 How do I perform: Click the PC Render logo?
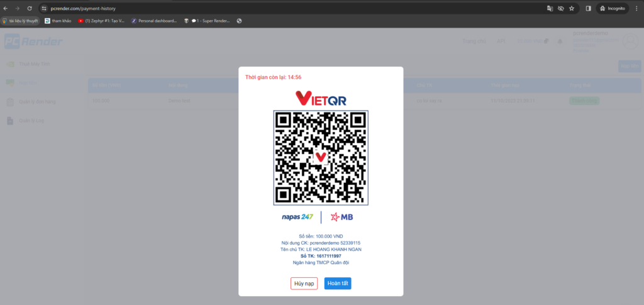click(34, 42)
